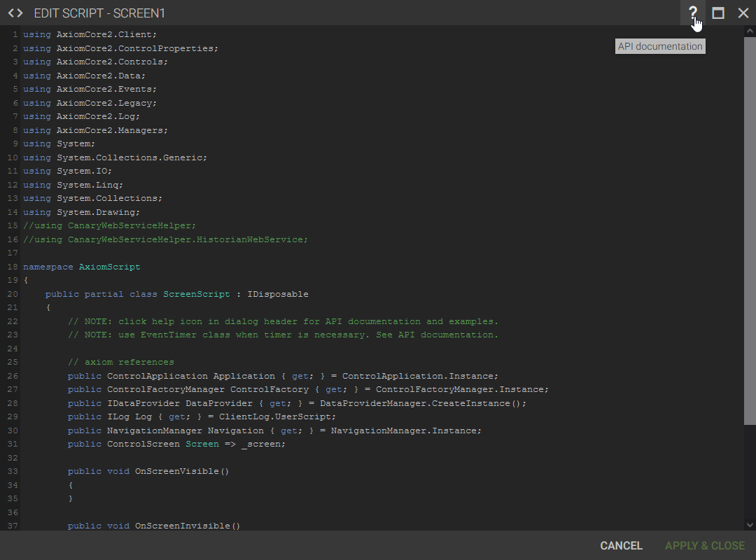The width and height of the screenshot is (756, 560).
Task: Click line 'using AxiomCore2.ControlProperties;'
Action: tap(120, 48)
